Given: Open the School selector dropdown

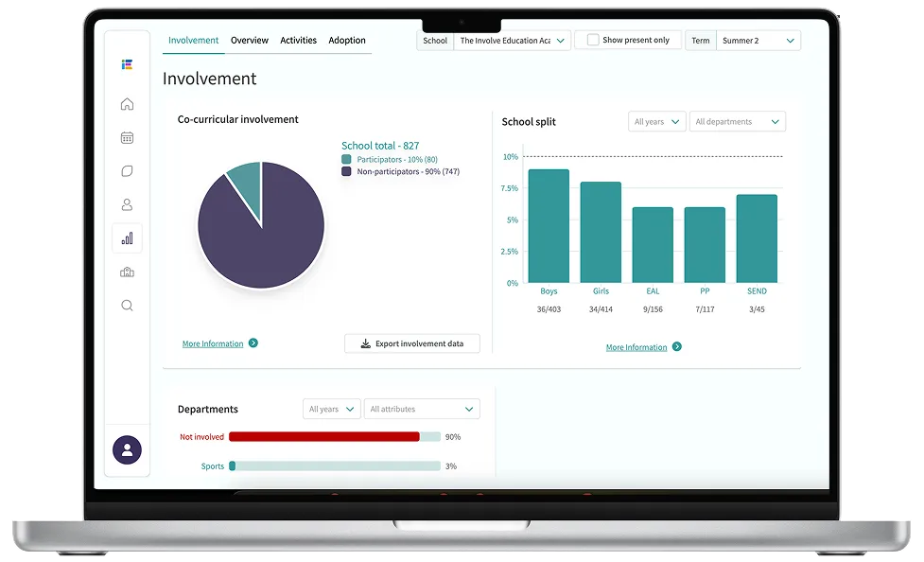Looking at the screenshot, I should point(512,41).
